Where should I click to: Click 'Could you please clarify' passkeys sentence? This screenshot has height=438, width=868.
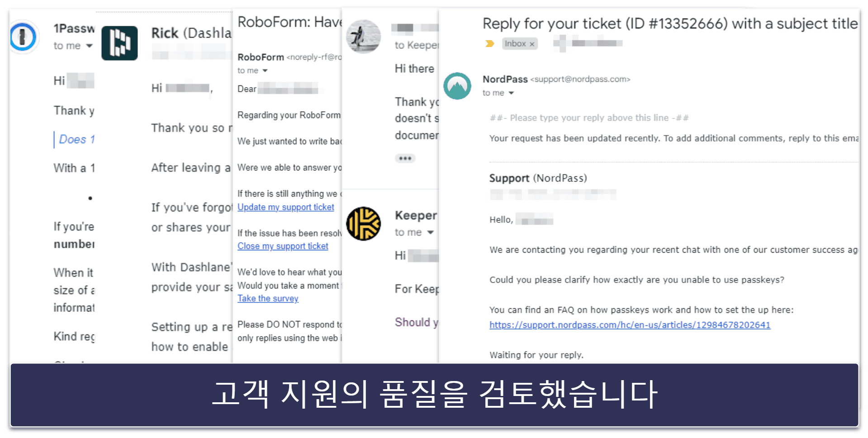point(636,280)
